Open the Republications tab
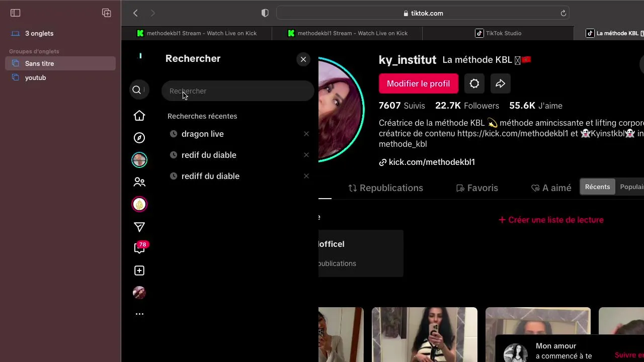 pyautogui.click(x=386, y=188)
